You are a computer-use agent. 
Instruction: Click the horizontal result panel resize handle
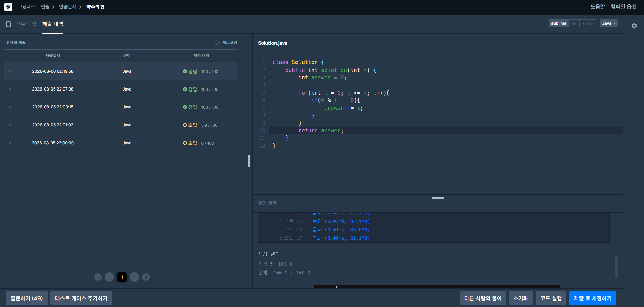438,197
